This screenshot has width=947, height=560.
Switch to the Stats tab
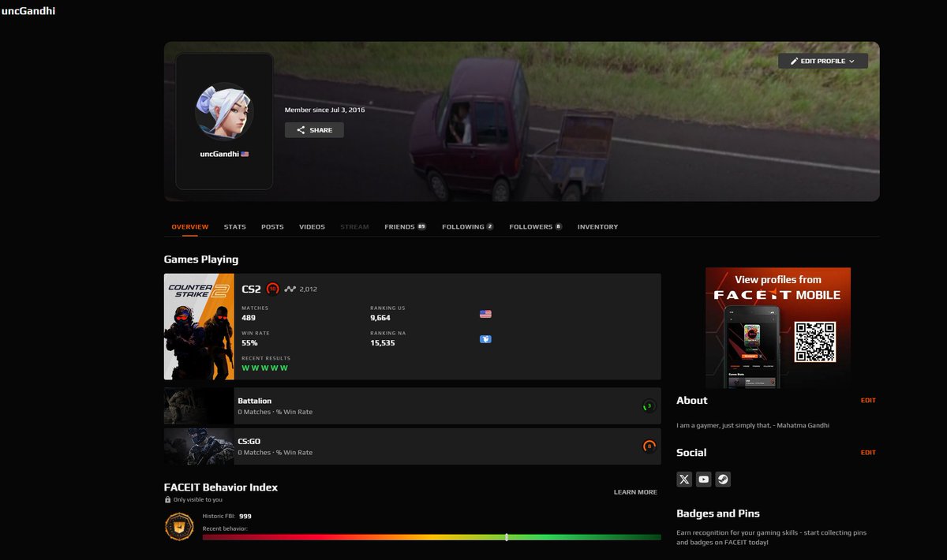[x=235, y=227]
